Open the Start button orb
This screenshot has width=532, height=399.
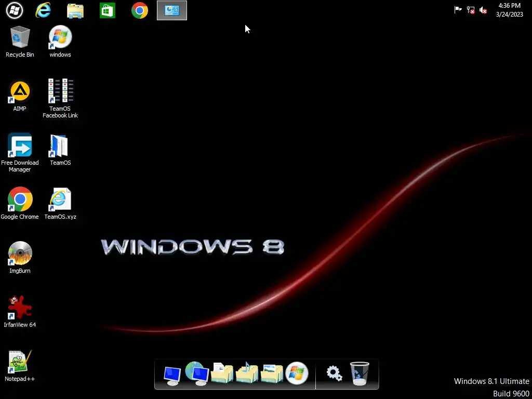pos(14,10)
